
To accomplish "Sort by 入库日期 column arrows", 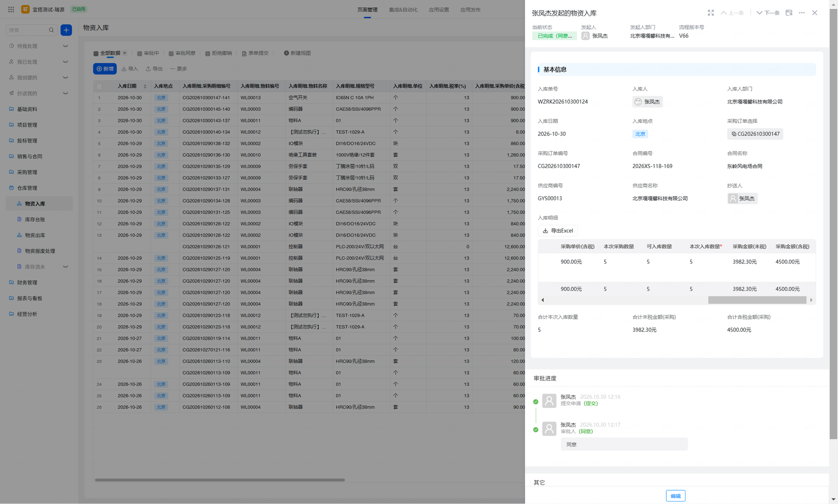I will tap(145, 86).
